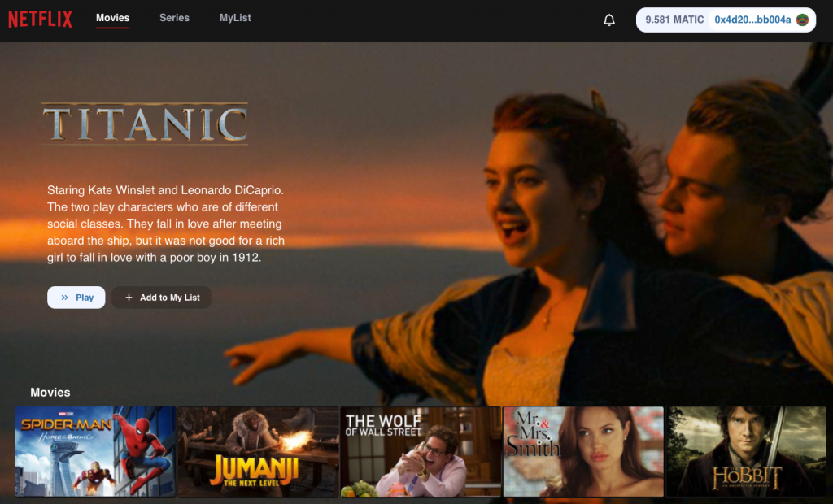
Task: Play the Titanic movie
Action: [x=76, y=298]
